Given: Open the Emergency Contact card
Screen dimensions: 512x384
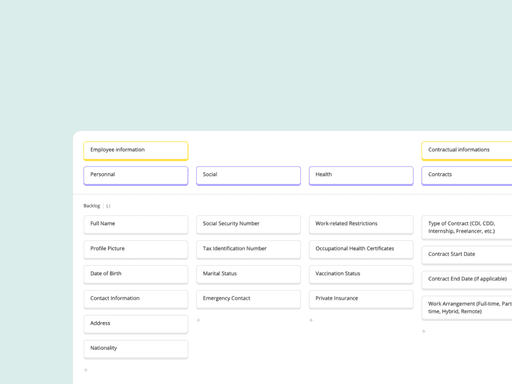Looking at the screenshot, I should [x=248, y=299].
